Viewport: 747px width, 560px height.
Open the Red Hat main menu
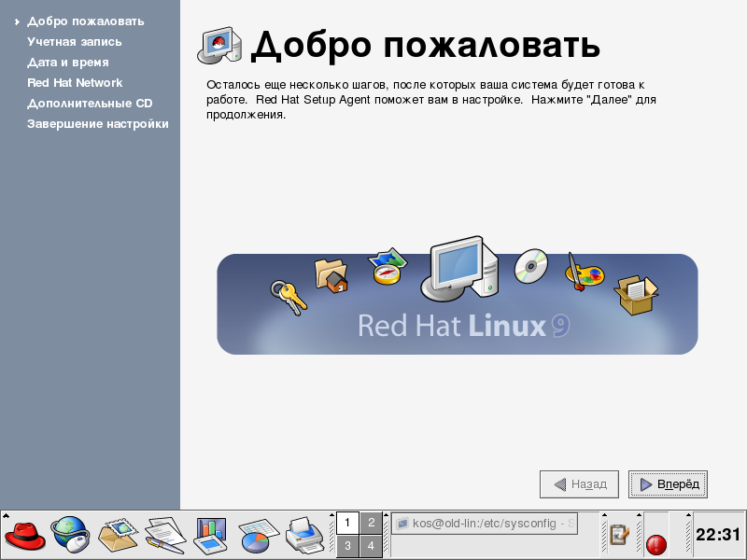click(25, 536)
